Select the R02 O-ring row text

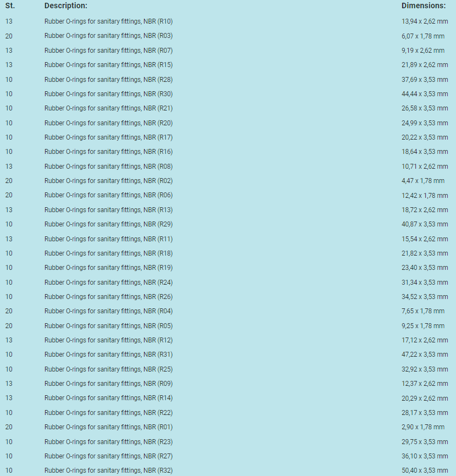coord(108,181)
